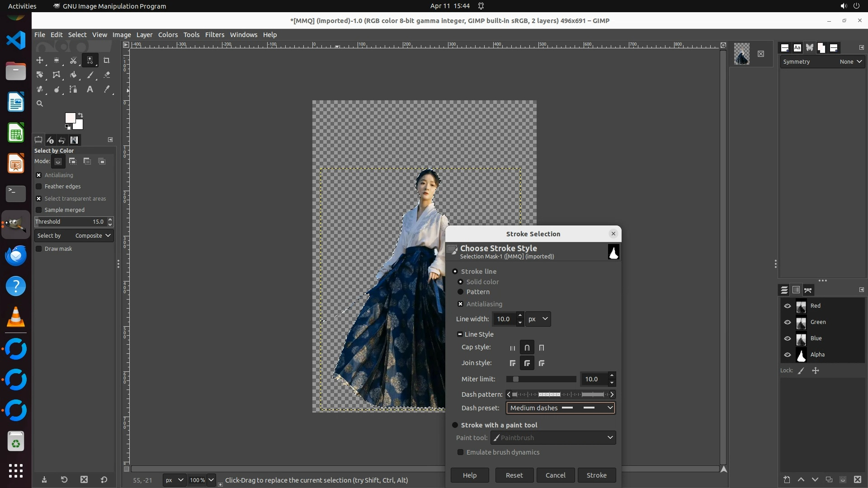Image resolution: width=868 pixels, height=488 pixels.
Task: Select the Pattern radio option
Action: tap(461, 292)
